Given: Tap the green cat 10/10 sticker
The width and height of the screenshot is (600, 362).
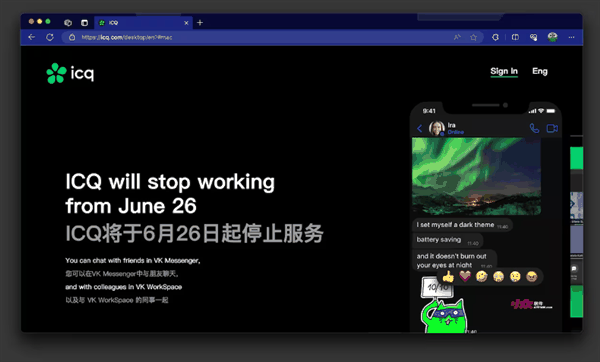Looking at the screenshot, I should tap(443, 305).
